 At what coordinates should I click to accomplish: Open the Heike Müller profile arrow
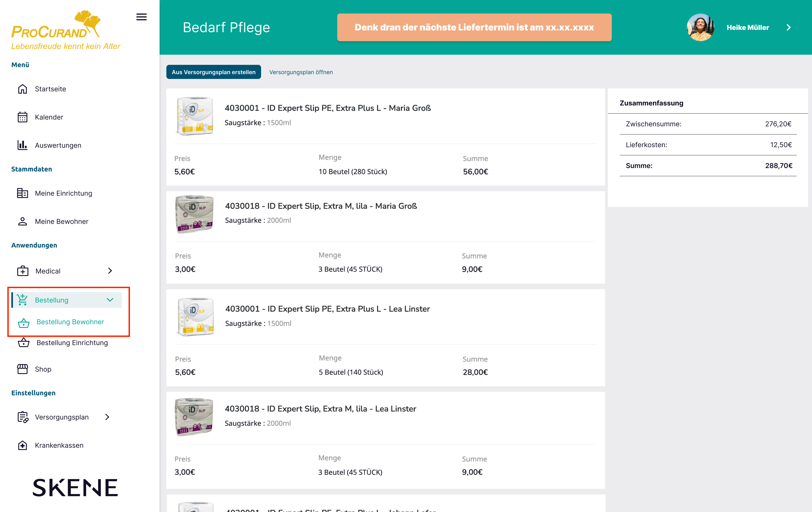coord(788,28)
